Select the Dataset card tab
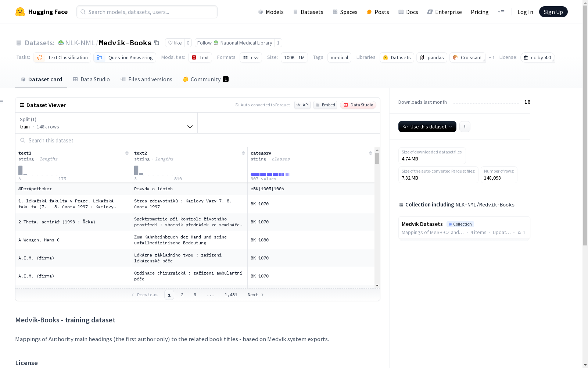This screenshot has height=368, width=588. 41,79
